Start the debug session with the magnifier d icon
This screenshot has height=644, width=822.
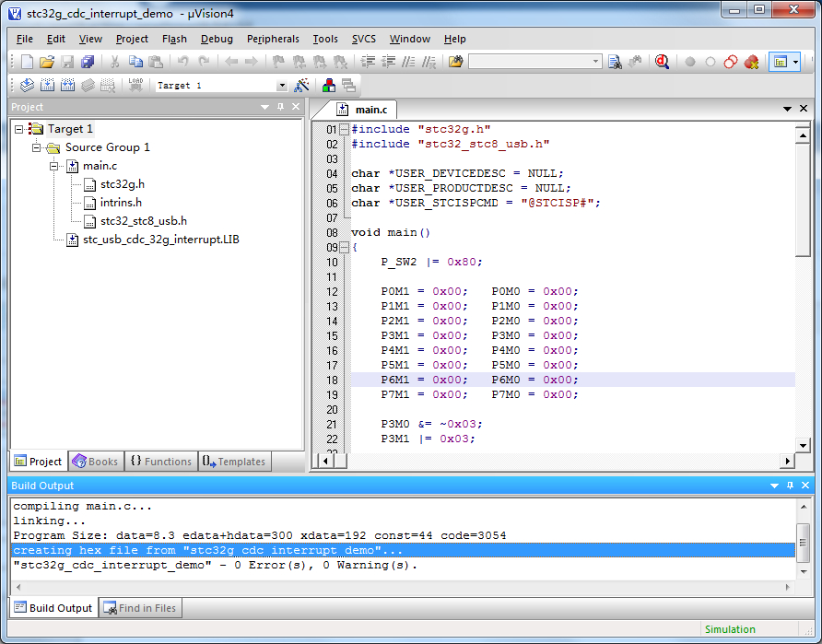[x=662, y=62]
